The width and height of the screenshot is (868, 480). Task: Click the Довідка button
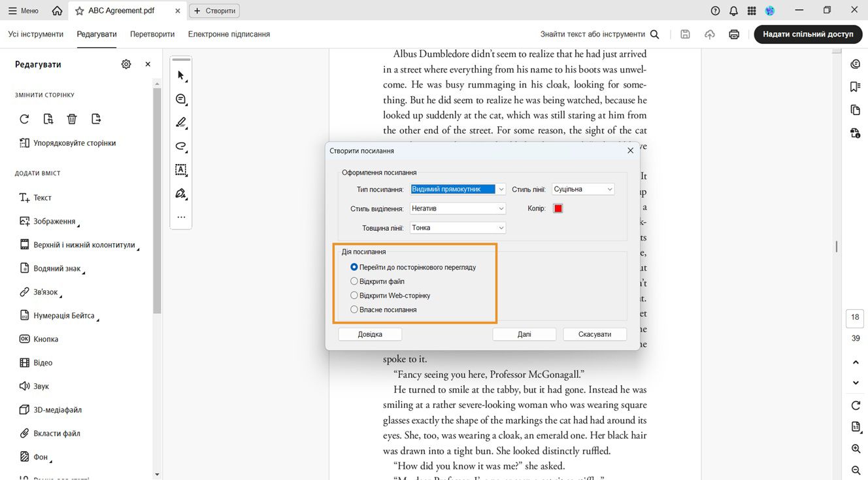point(370,334)
